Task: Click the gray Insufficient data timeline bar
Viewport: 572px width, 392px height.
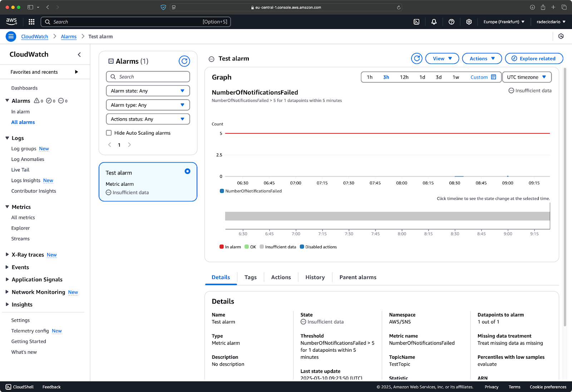Action: (388, 216)
